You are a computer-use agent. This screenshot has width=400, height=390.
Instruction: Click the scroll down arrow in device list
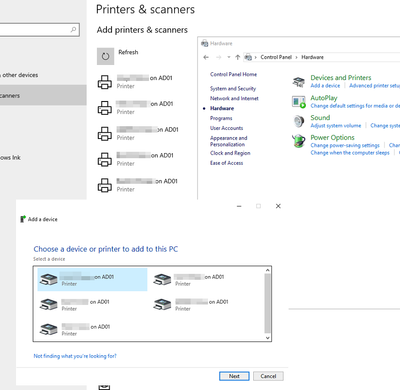point(267,338)
